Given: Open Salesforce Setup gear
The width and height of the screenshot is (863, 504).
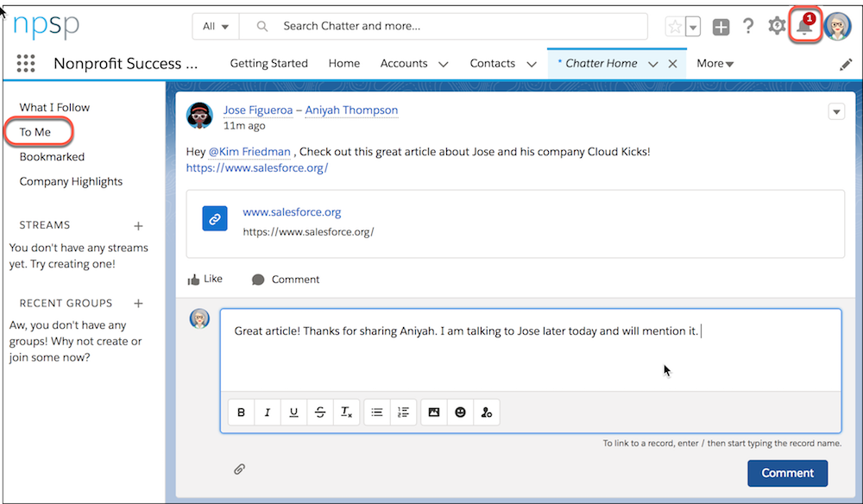Looking at the screenshot, I should click(x=776, y=26).
